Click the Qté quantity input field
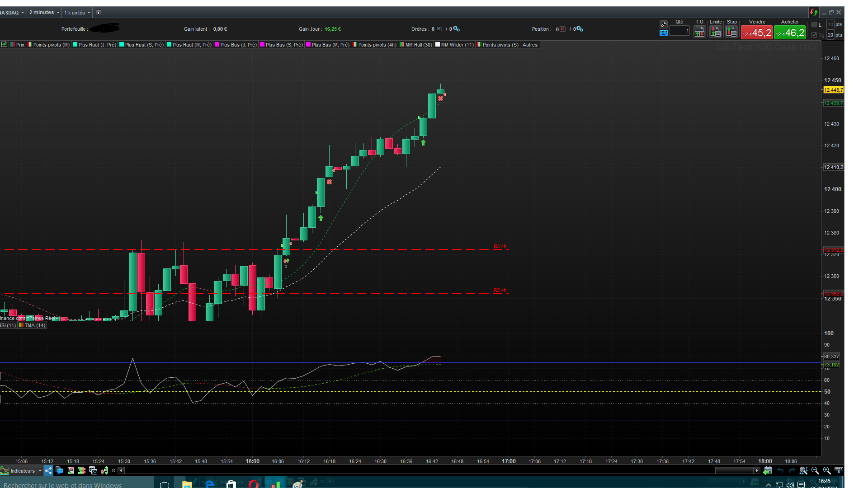 679,31
